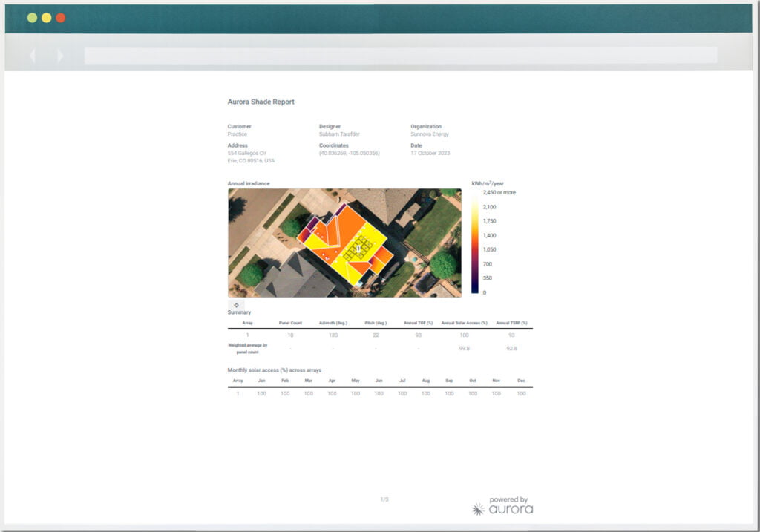Click the 'Jan' month column header
Viewport: 760px width, 532px height.
(x=262, y=381)
